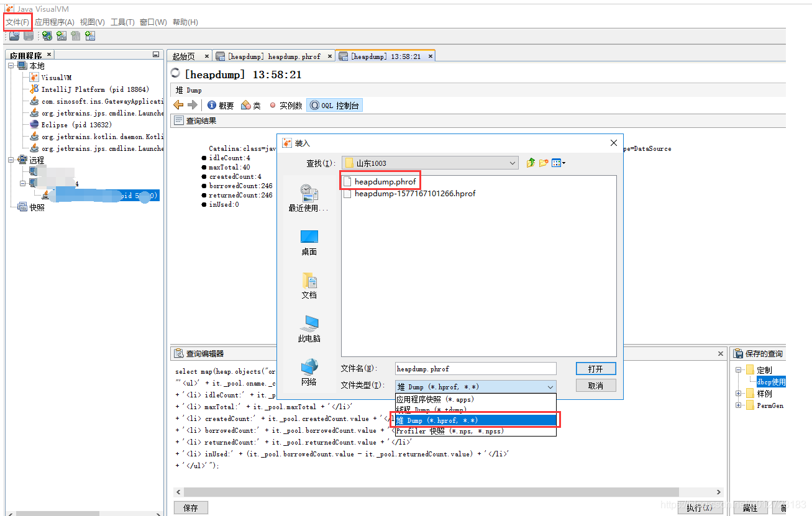Select the dbcp使用 saved query
This screenshot has height=516, width=812.
coord(771,382)
